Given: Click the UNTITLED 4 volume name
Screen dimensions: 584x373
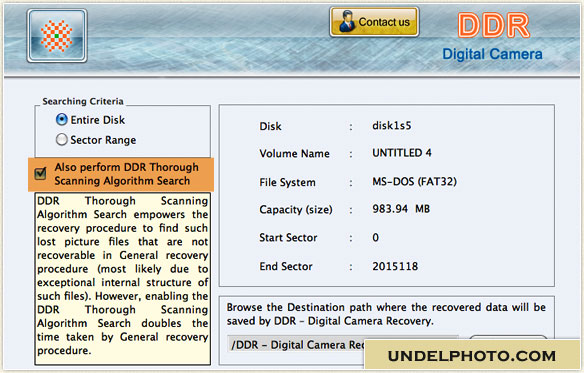Looking at the screenshot, I should pyautogui.click(x=402, y=153).
